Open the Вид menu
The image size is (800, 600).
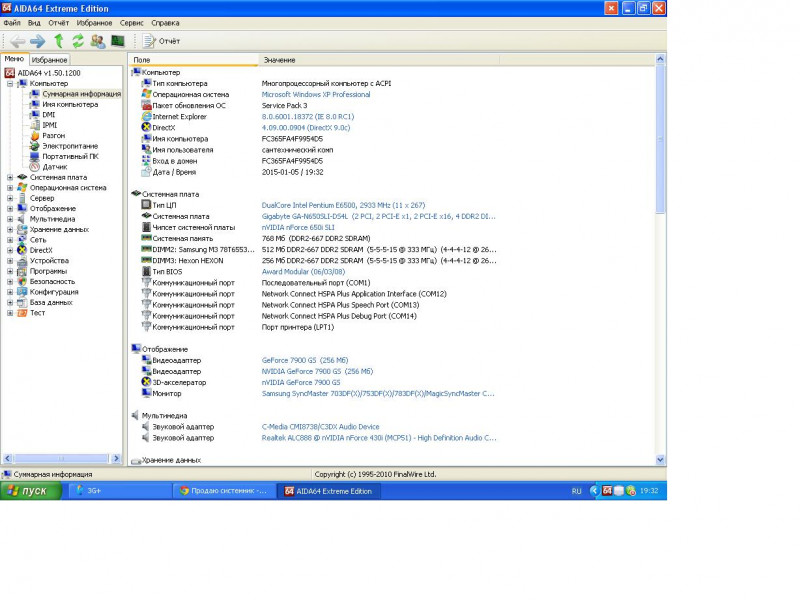point(34,23)
